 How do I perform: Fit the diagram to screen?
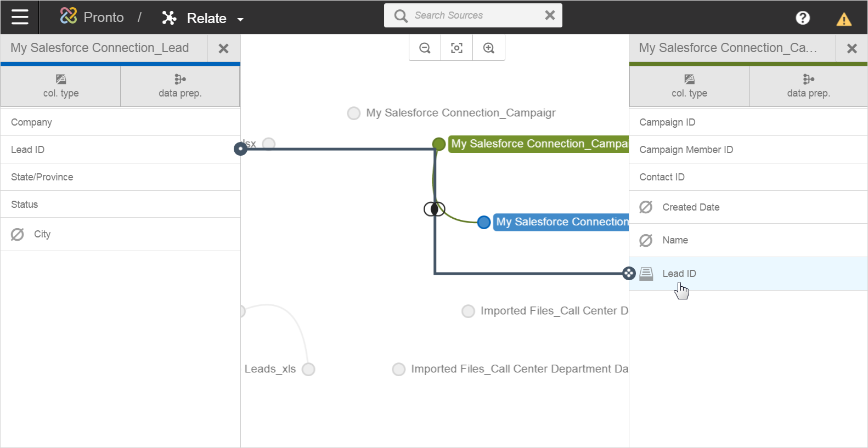click(456, 48)
